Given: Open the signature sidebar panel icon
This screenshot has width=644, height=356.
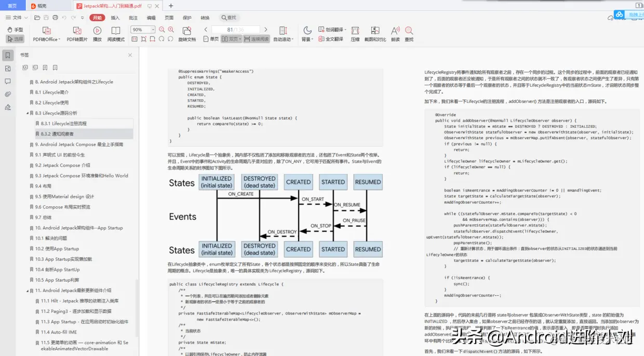Looking at the screenshot, I should pos(7,107).
